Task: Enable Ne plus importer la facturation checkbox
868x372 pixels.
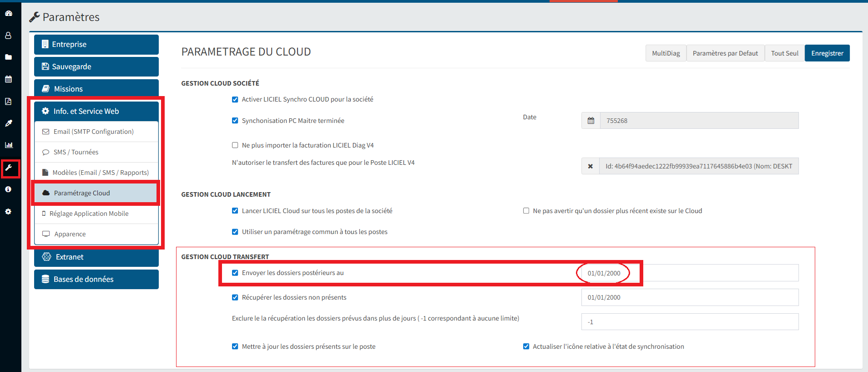Action: coord(235,145)
